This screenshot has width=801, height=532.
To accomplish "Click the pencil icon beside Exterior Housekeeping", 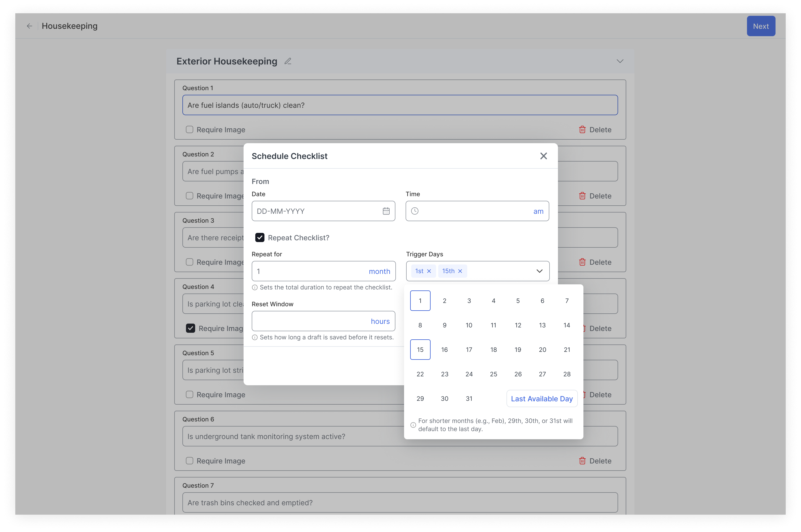I will pyautogui.click(x=288, y=61).
